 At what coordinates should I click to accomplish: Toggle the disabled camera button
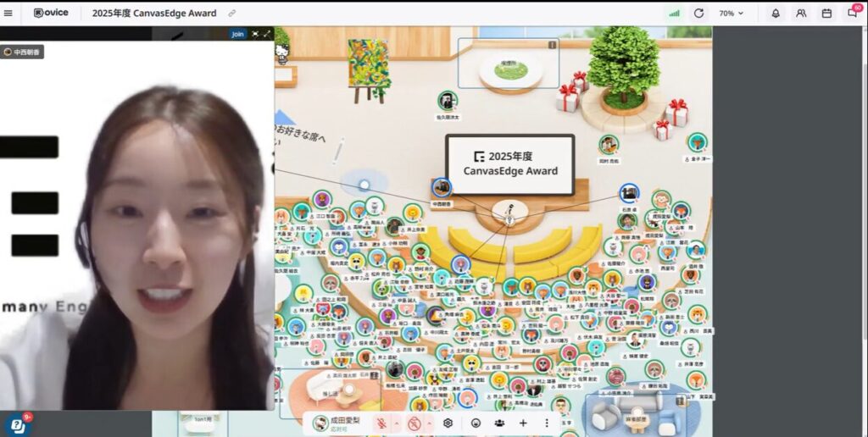[414, 423]
